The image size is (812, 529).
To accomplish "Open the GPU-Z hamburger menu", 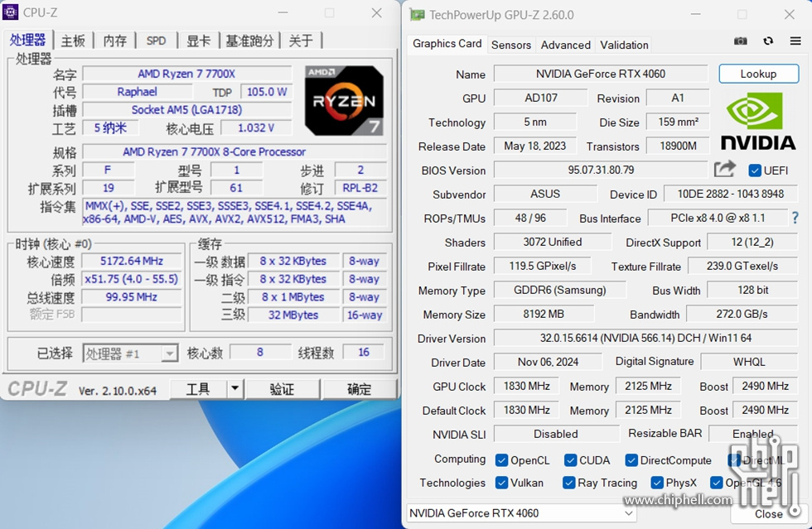I will point(795,41).
